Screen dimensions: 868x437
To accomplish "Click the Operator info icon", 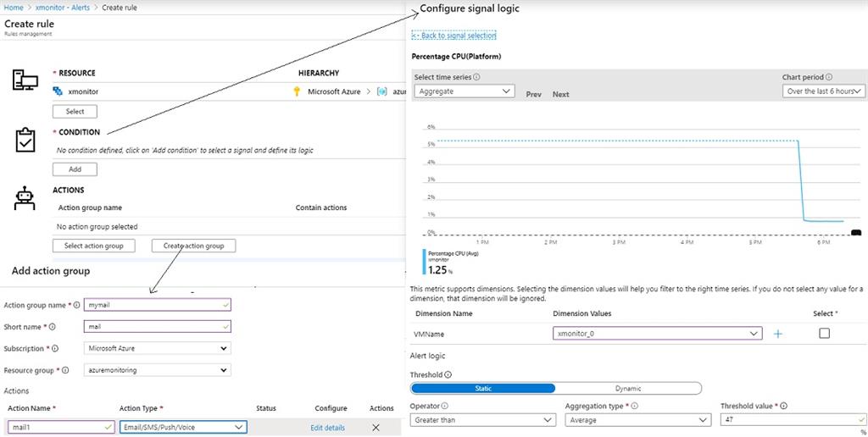I will [444, 406].
